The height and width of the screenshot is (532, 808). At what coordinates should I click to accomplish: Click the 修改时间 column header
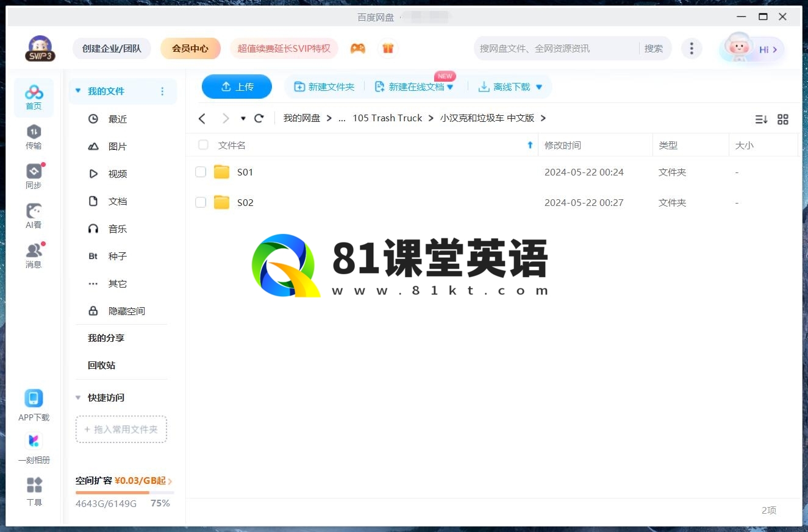point(562,145)
